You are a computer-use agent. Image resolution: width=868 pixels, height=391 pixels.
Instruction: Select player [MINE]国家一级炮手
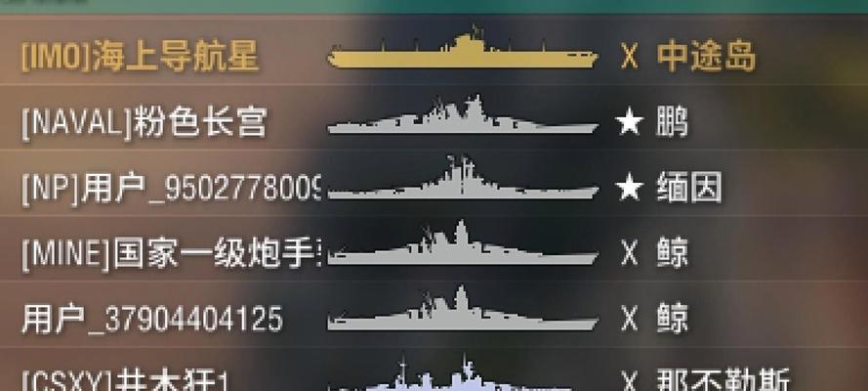tap(171, 254)
